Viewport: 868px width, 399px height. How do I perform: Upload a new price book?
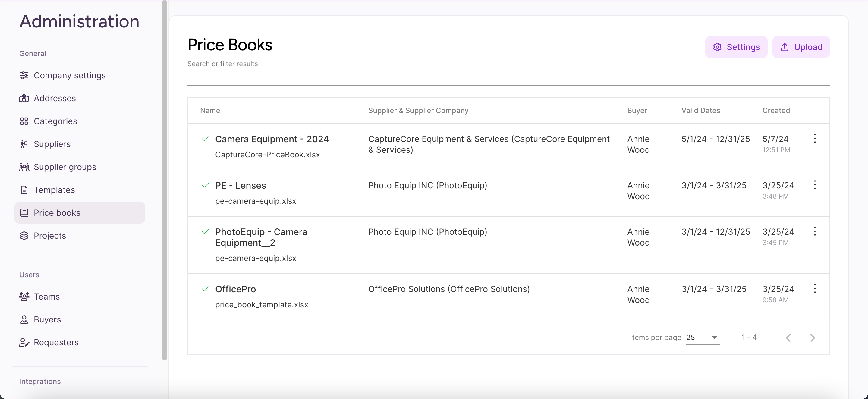(x=801, y=47)
